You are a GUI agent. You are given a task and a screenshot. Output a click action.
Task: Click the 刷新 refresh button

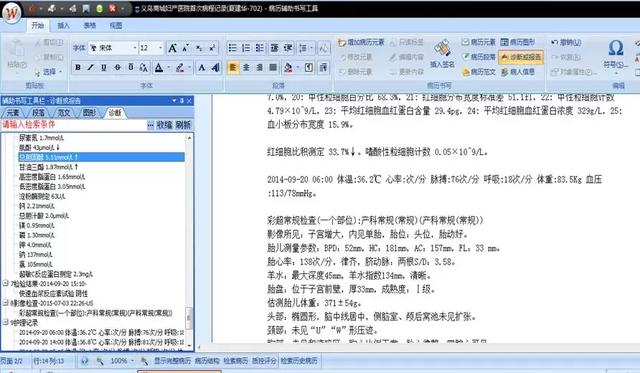click(183, 125)
